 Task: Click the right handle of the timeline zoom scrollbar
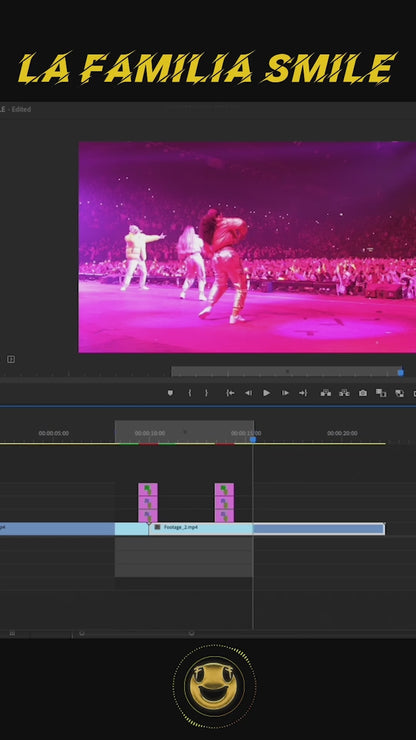191,633
